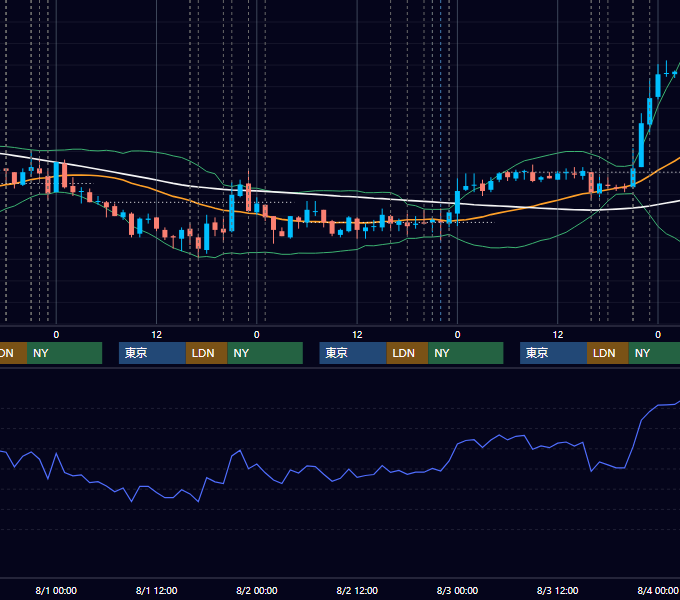Click the NY session block ending near 8/4 00:00

(x=654, y=353)
